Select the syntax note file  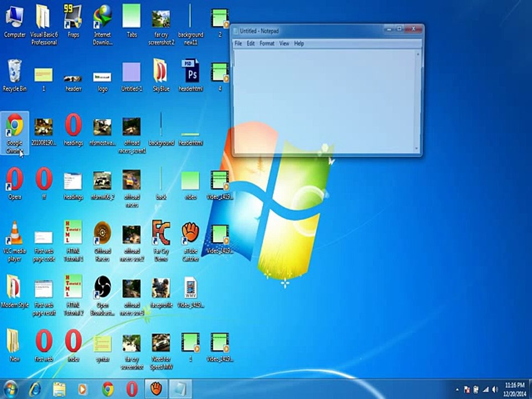103,348
